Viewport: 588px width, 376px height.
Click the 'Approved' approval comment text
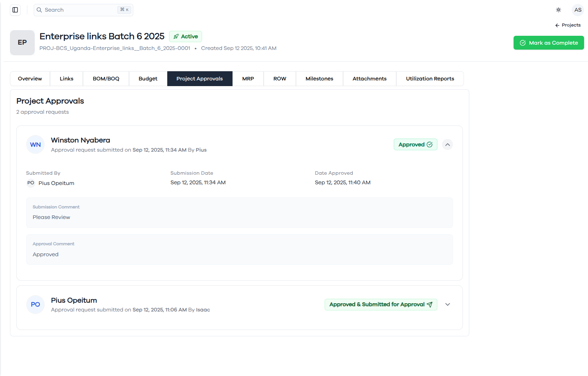coord(46,254)
